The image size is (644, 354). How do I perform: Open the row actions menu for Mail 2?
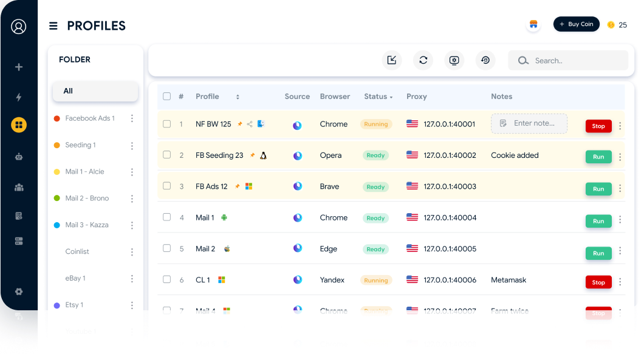(x=620, y=250)
